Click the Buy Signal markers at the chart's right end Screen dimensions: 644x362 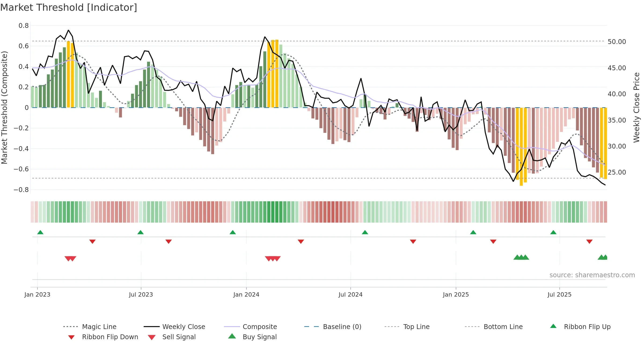603,257
